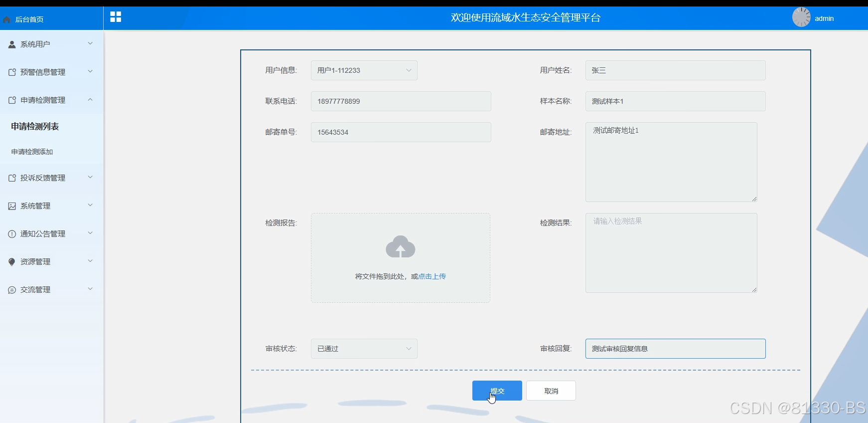The image size is (868, 423).
Task: Select 申请检测添加 submenu item
Action: (32, 152)
